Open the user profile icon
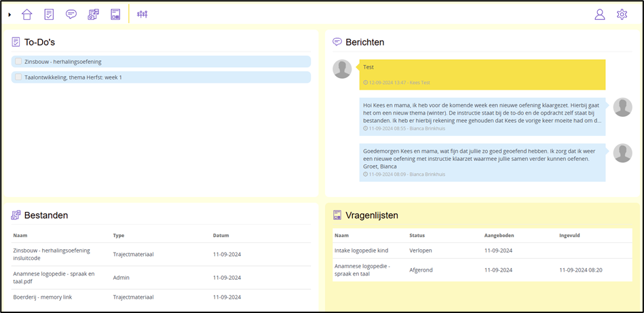This screenshot has height=313, width=644. [599, 14]
